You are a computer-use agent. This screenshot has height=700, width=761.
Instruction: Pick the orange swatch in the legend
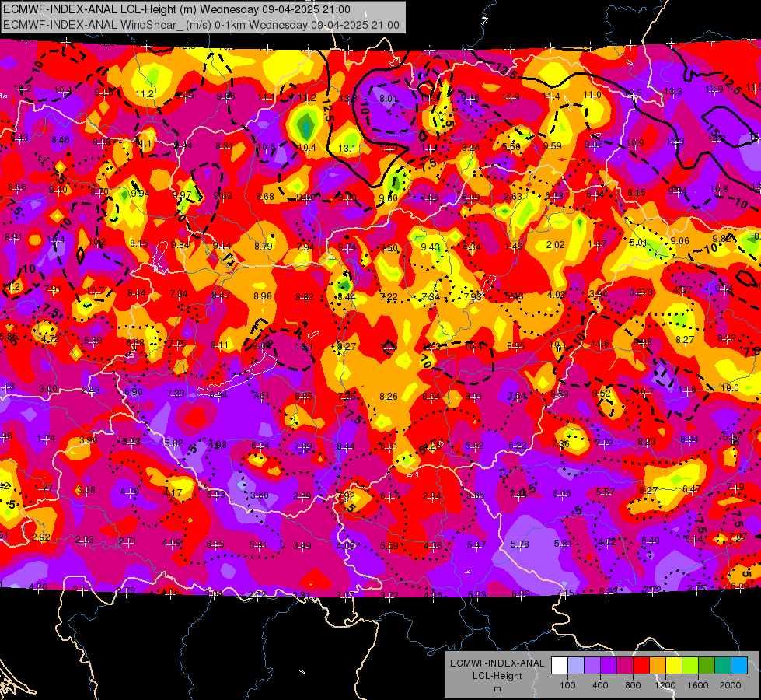pos(657,665)
